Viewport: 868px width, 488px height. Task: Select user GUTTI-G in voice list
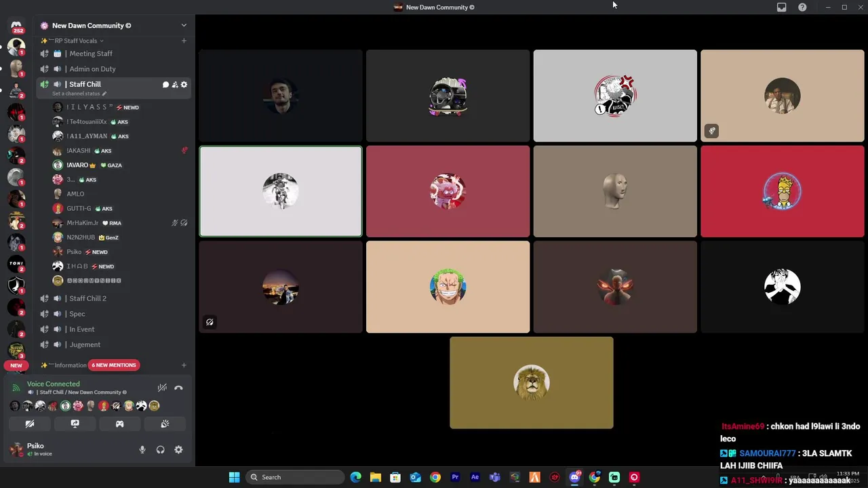click(x=120, y=209)
